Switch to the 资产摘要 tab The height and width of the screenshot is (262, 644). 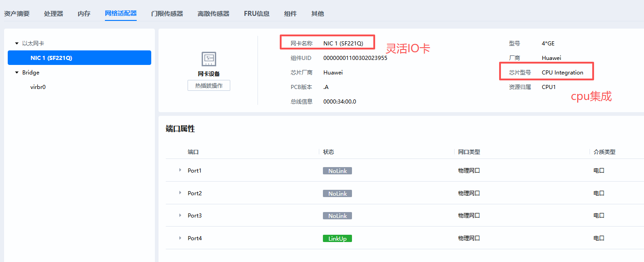17,14
